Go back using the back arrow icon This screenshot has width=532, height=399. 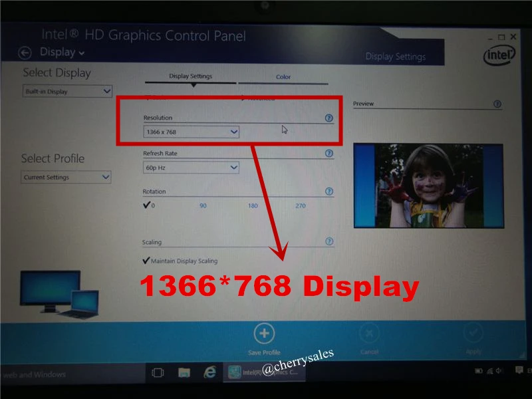25,53
